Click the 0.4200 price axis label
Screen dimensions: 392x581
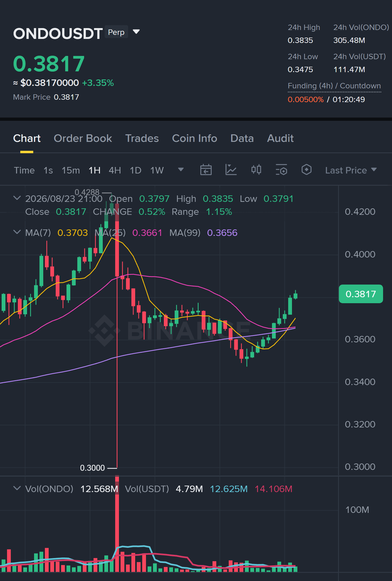pos(360,212)
